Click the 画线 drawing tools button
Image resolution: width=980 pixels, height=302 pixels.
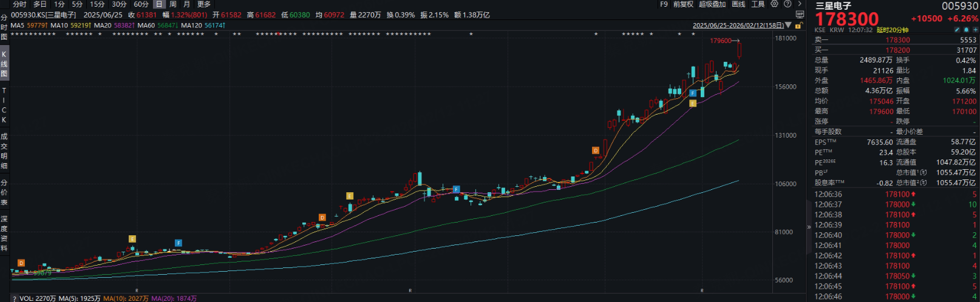(738, 4)
